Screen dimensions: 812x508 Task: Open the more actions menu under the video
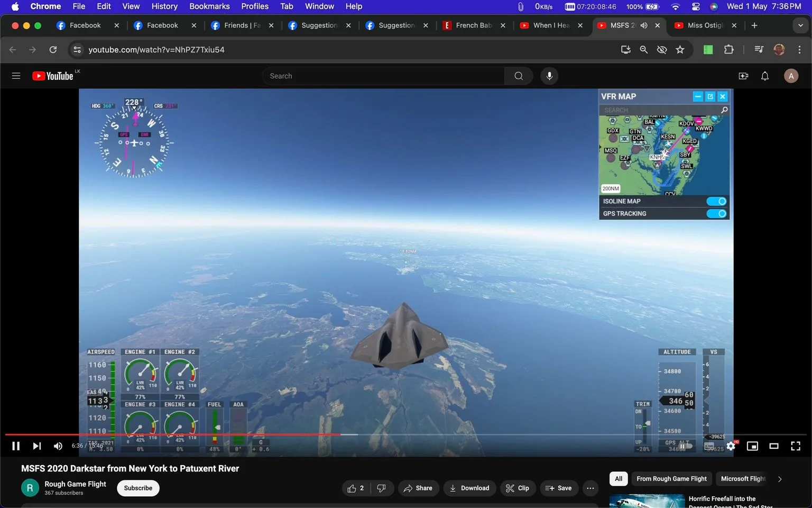(x=590, y=488)
